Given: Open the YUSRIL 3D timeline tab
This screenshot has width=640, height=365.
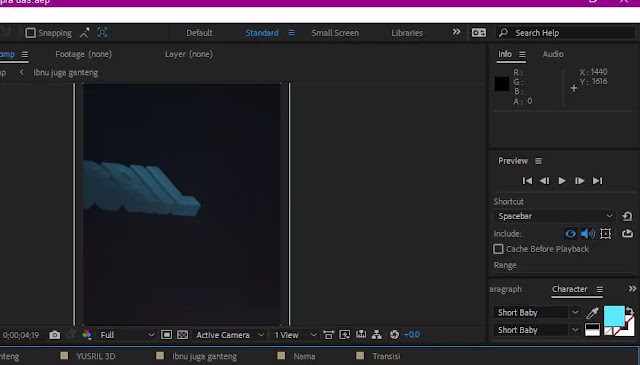Looking at the screenshot, I should tap(96, 356).
